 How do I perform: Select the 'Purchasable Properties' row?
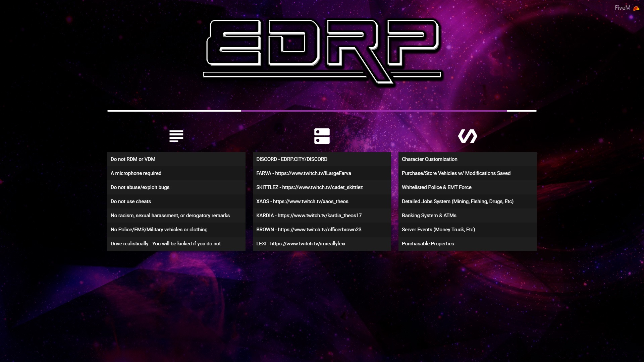tap(468, 244)
